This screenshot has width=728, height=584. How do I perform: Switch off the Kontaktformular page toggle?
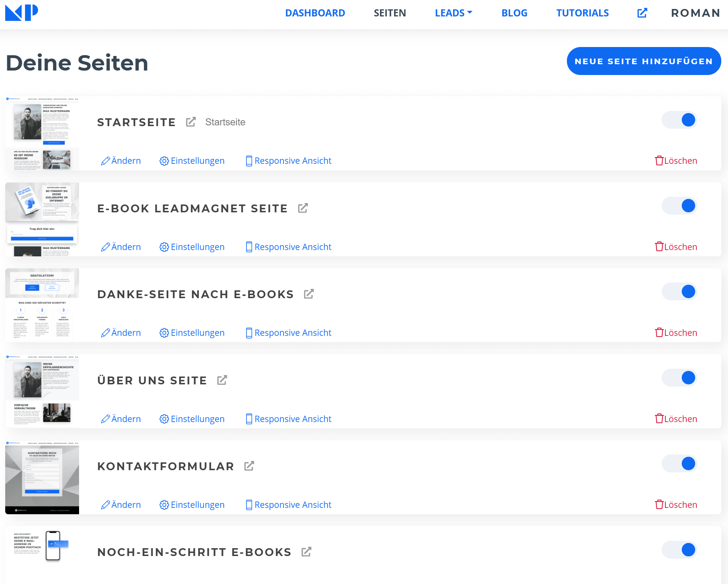pyautogui.click(x=680, y=463)
